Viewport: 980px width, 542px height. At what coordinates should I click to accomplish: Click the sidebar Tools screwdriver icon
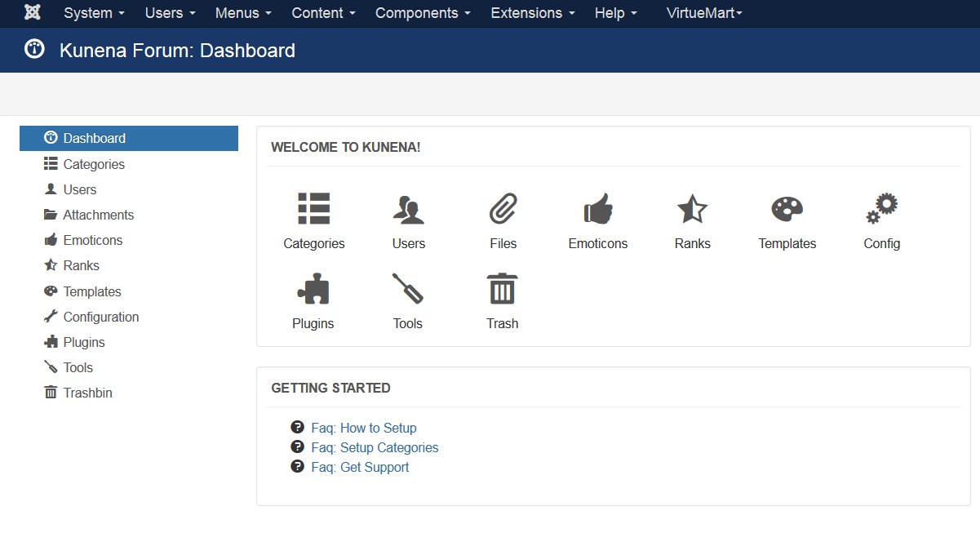tap(51, 367)
